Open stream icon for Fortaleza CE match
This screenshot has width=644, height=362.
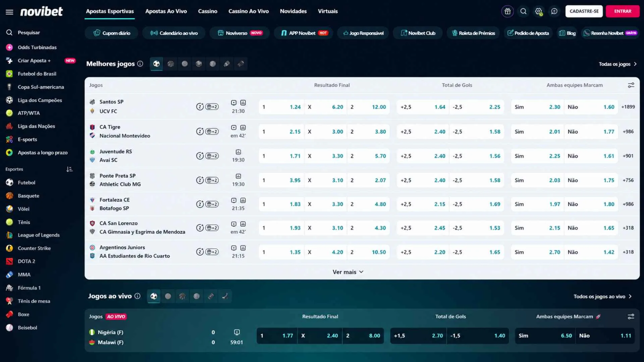point(234,200)
